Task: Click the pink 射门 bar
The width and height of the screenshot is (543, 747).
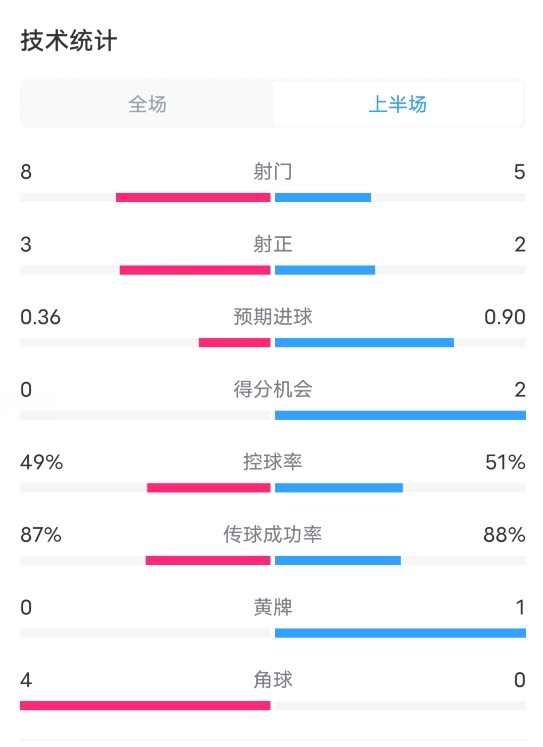Action: click(193, 197)
